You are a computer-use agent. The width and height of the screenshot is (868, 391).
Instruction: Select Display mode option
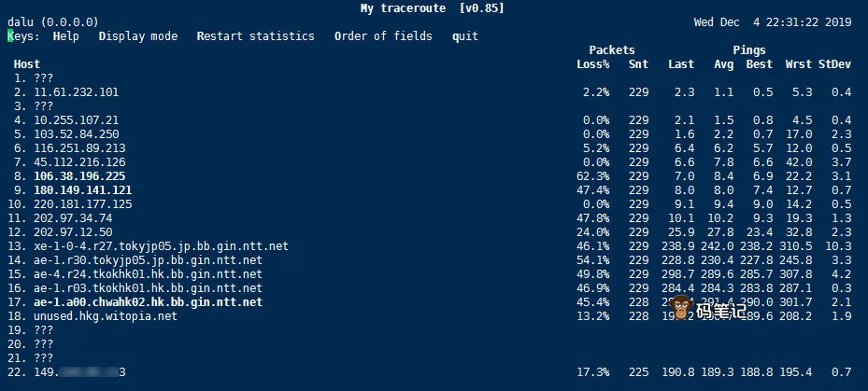point(137,35)
